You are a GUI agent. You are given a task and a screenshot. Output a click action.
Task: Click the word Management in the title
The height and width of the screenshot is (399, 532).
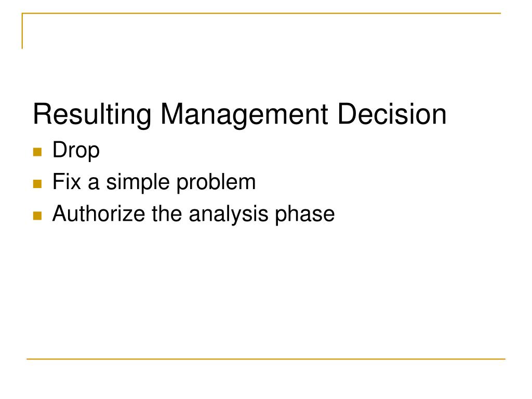pos(244,115)
